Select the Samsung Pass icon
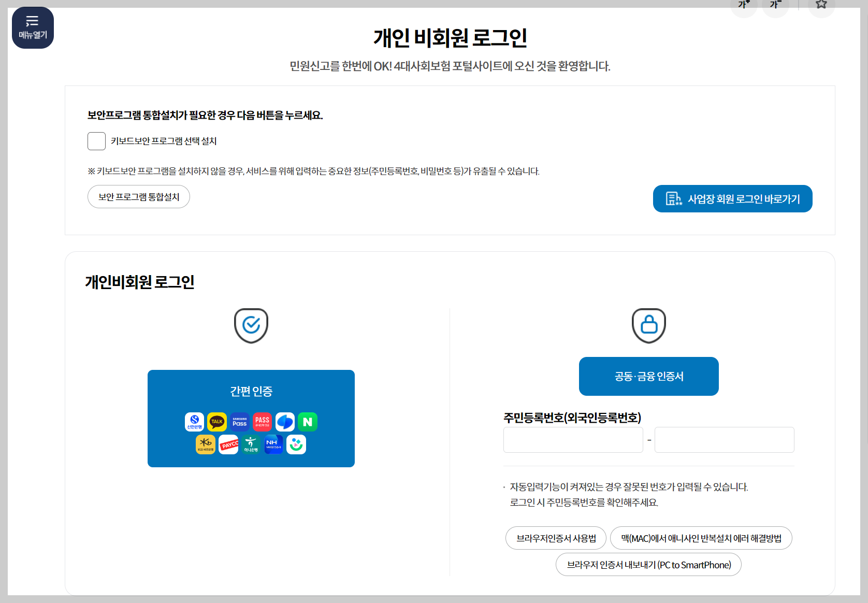This screenshot has height=603, width=868. 240,422
